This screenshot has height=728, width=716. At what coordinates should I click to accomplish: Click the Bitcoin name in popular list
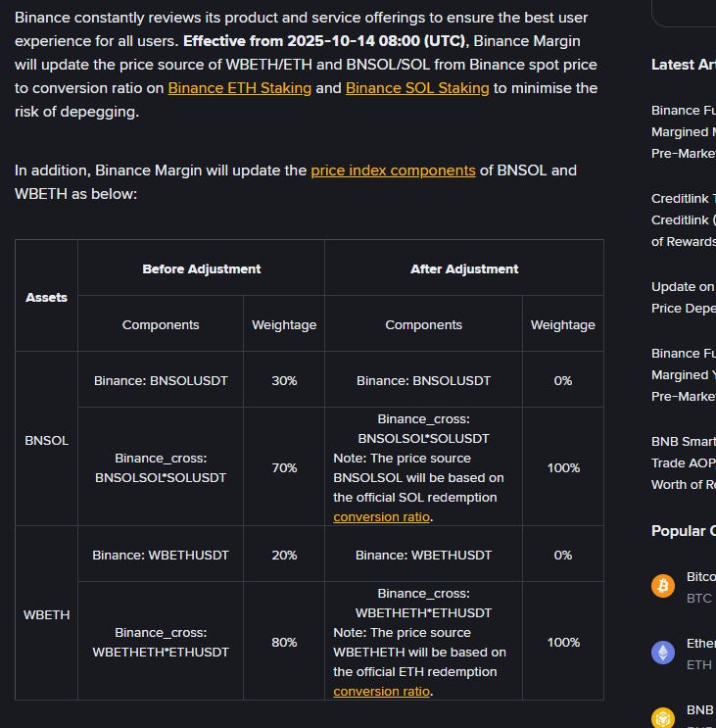click(x=701, y=577)
